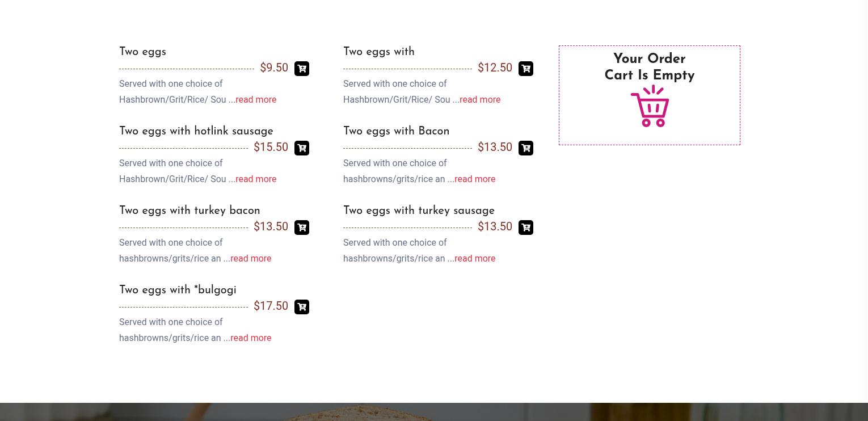
Task: Expand read more under hotlink sausage item
Action: pos(256,179)
